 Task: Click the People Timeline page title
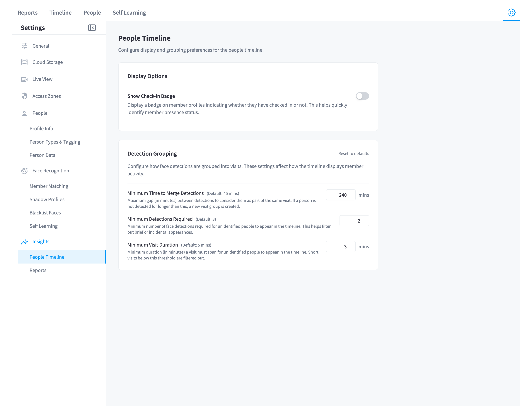144,38
